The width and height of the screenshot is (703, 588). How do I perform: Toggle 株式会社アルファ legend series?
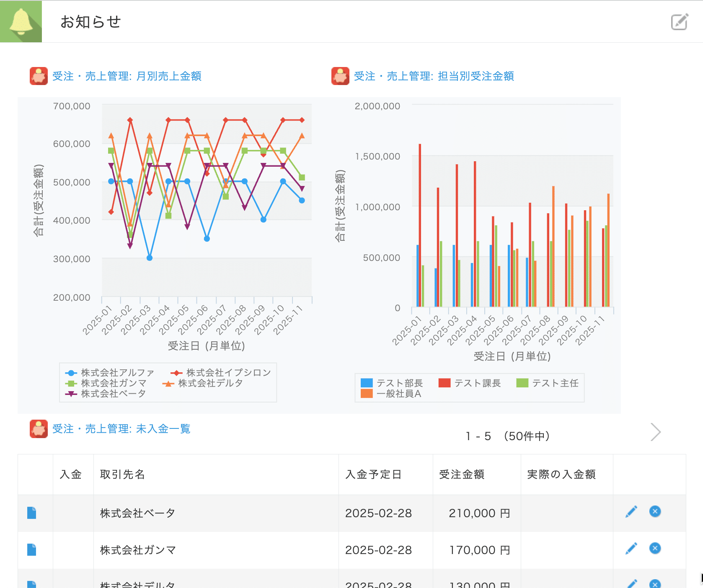[110, 373]
